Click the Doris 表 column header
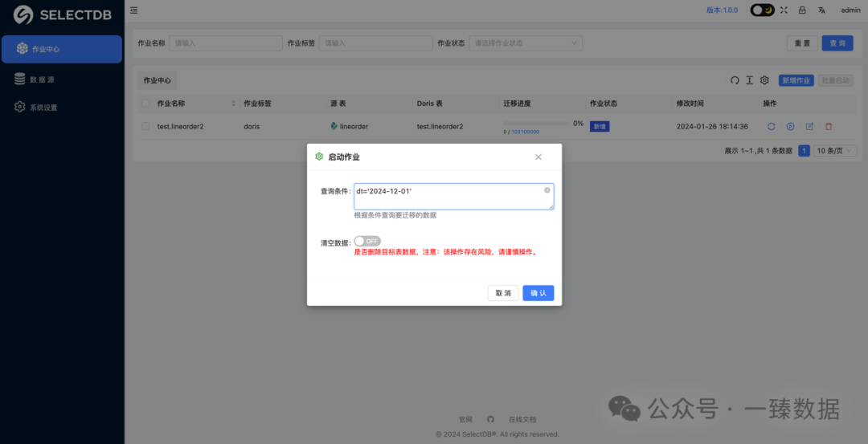This screenshot has width=868, height=444. pyautogui.click(x=429, y=104)
